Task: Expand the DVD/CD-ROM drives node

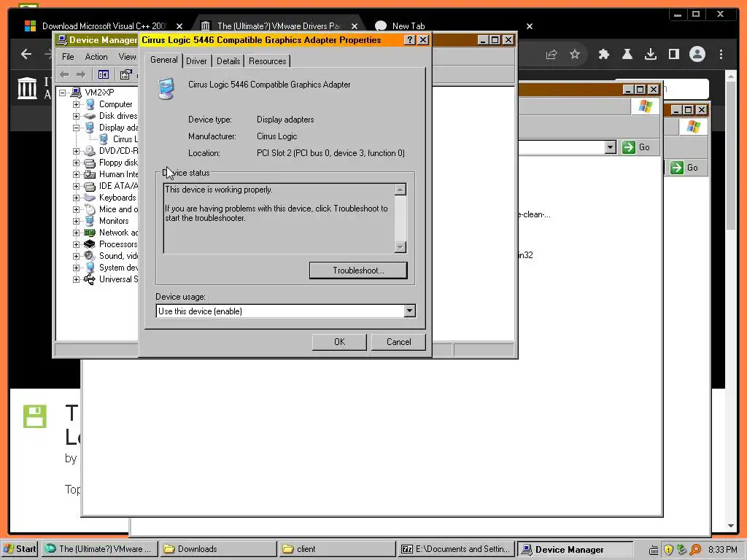Action: [76, 151]
